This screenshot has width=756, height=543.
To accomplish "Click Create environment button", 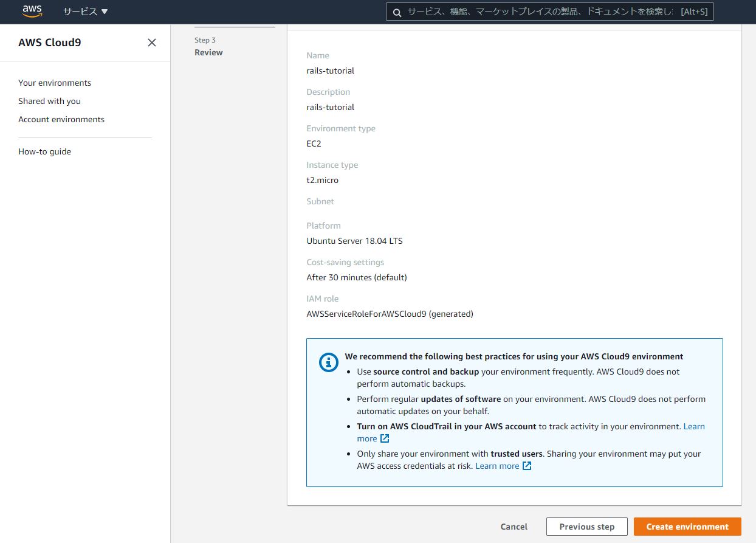I will (687, 527).
